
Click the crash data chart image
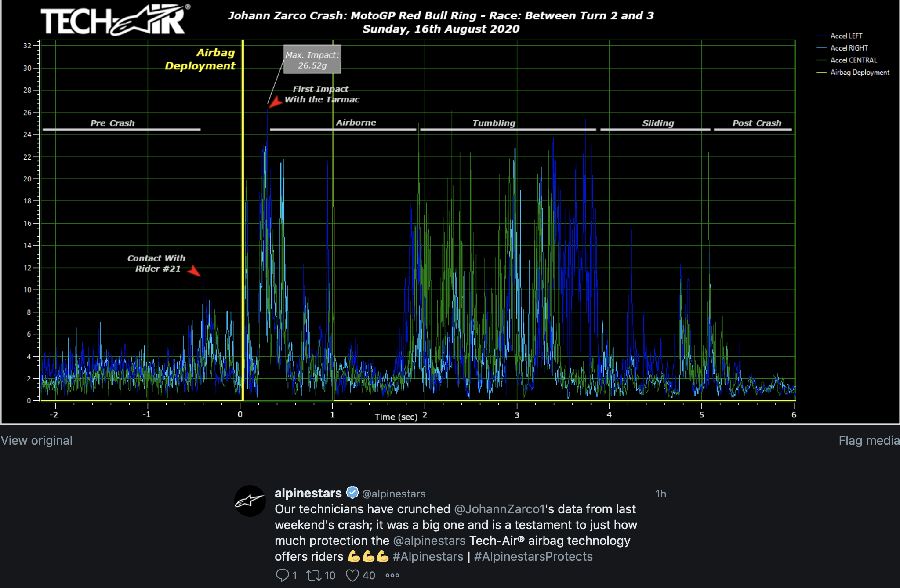tap(450, 212)
